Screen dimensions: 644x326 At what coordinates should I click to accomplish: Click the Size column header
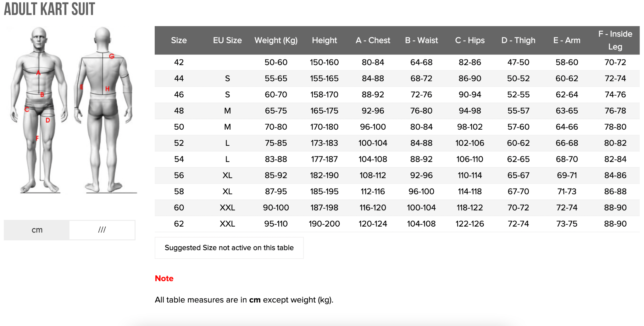click(x=179, y=41)
